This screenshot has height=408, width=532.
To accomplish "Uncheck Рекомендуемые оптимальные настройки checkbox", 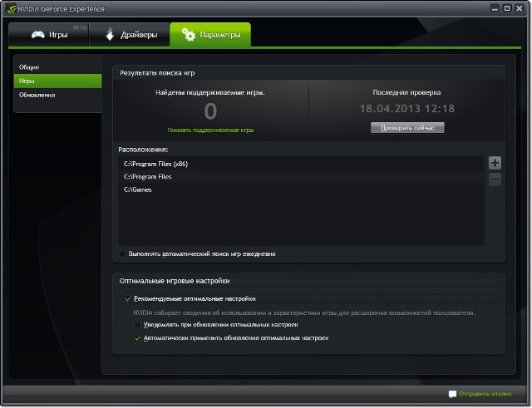I will [x=128, y=299].
